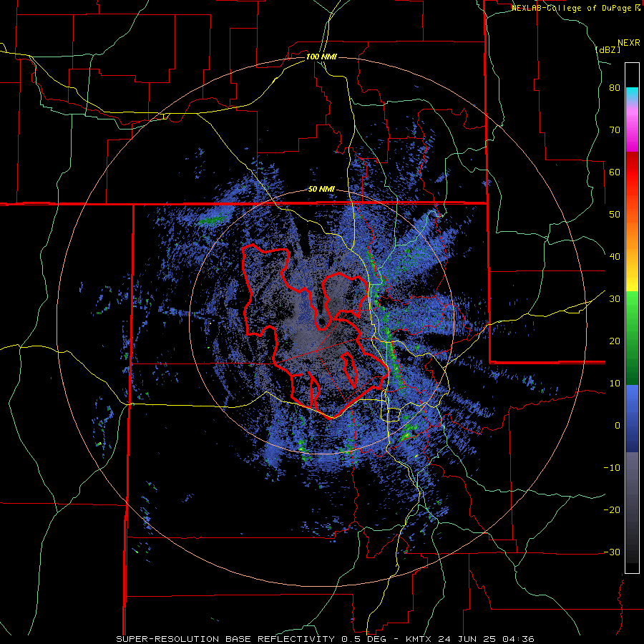Click the [dBZ] unit label
Screen dimensions: 644x644
(x=608, y=49)
